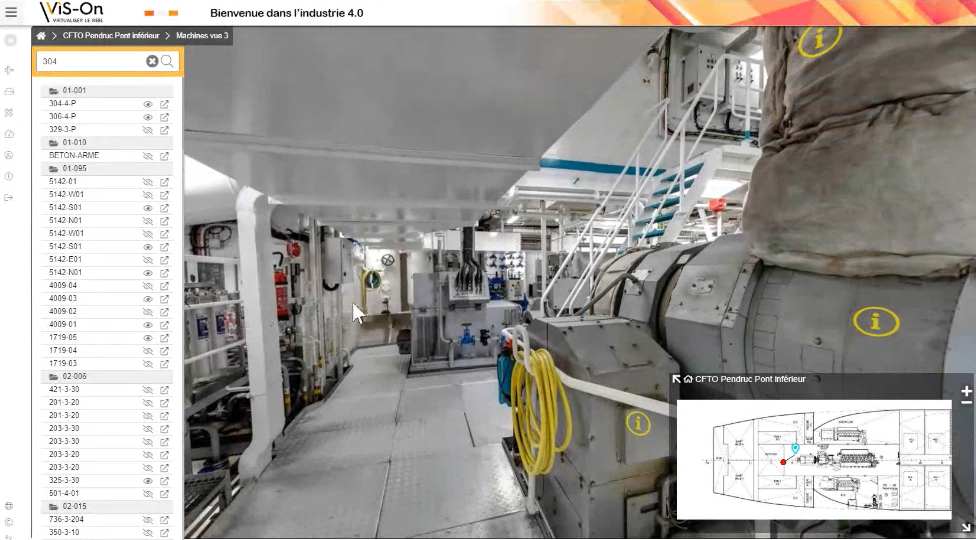Toggle visibility of 5142-01

[148, 182]
